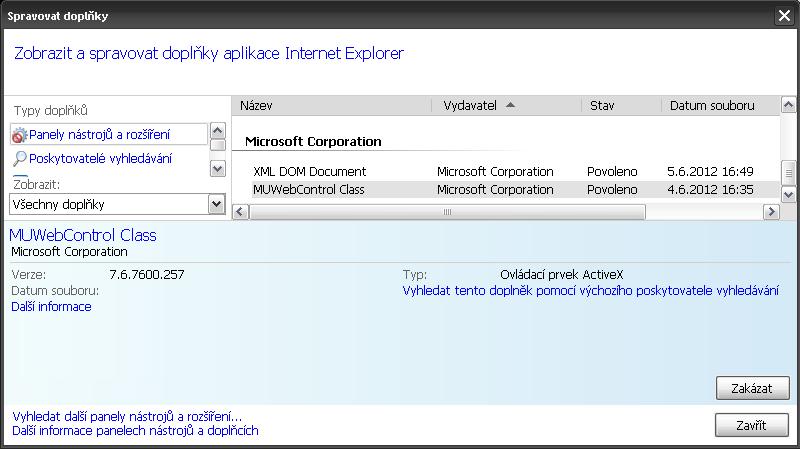Click the Poskytovatelé vyhledávání magnifier icon
Image resolution: width=800 pixels, height=449 pixels.
19,159
